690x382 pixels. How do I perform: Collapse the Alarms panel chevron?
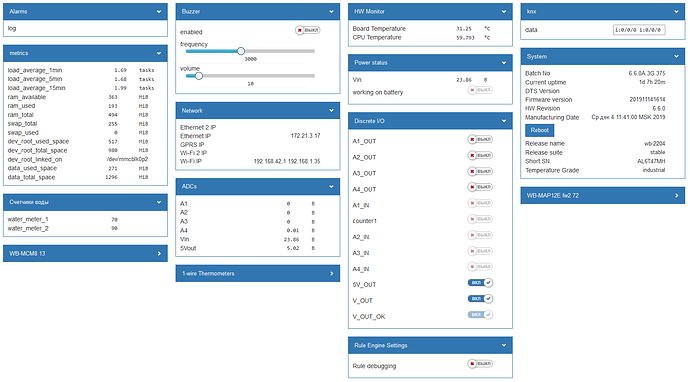(159, 12)
